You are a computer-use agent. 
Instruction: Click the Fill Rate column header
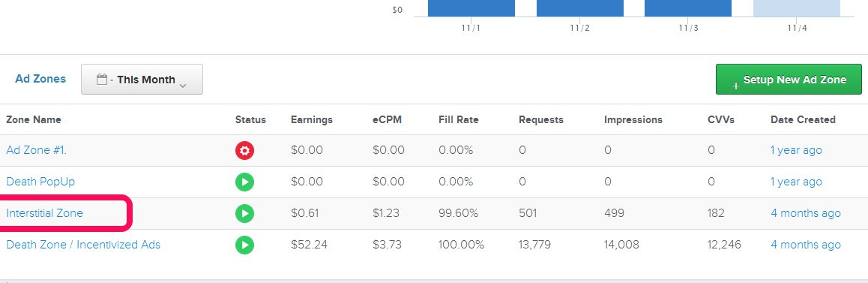coord(458,120)
